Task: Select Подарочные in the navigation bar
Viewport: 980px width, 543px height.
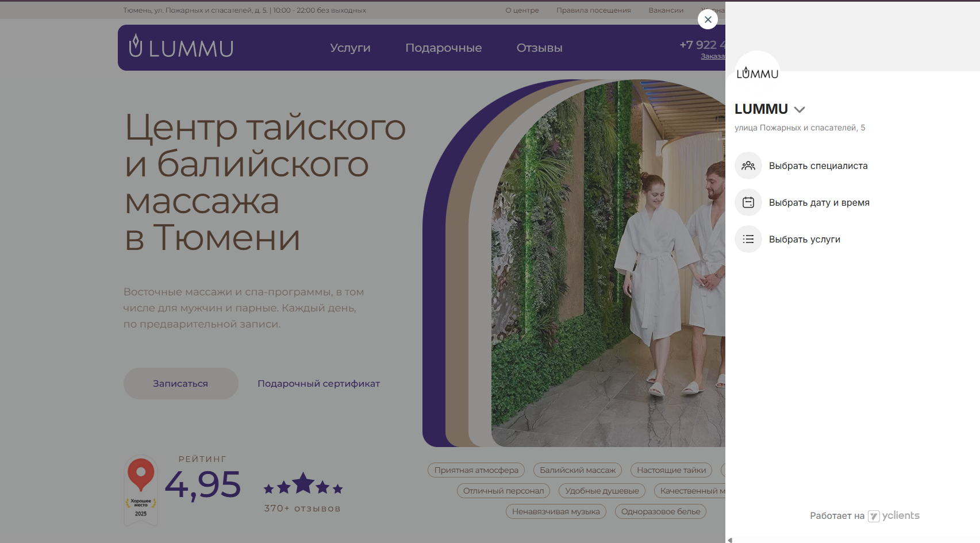Action: click(444, 48)
